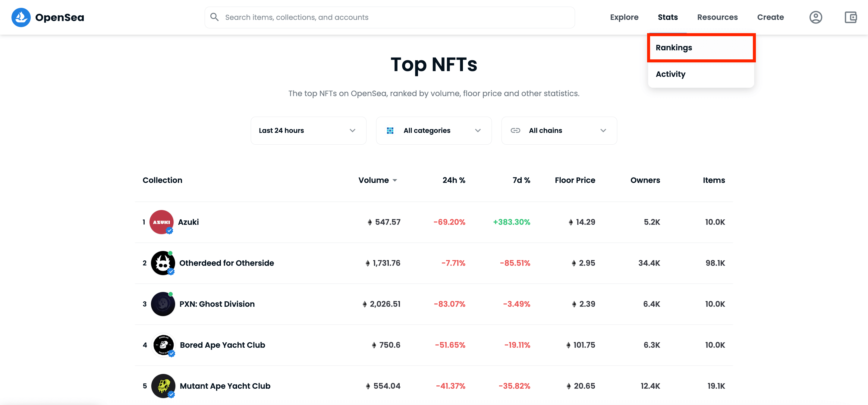This screenshot has width=868, height=405.
Task: Click the Owners column header
Action: point(645,180)
